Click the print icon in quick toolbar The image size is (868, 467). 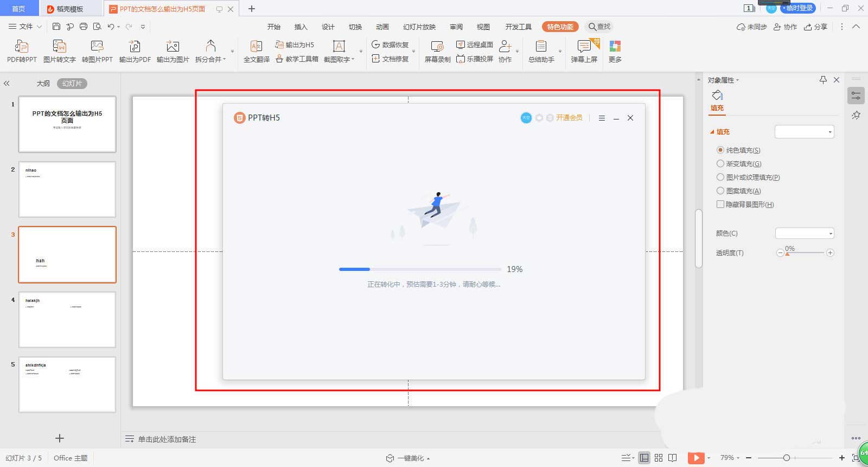coord(84,26)
